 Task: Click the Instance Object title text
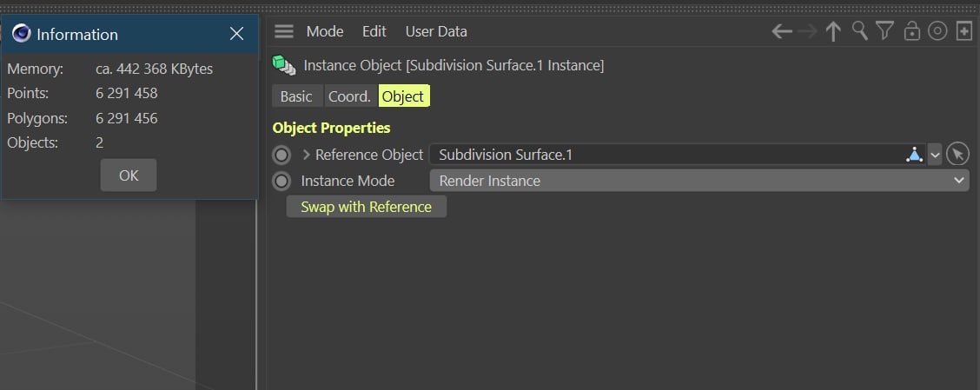pyautogui.click(x=454, y=65)
